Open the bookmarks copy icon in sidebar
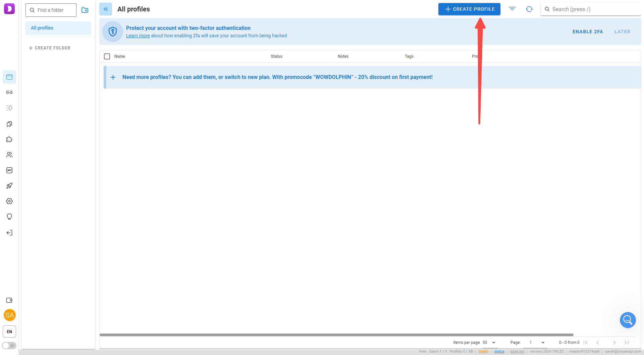Image resolution: width=644 pixels, height=355 pixels. tap(9, 124)
